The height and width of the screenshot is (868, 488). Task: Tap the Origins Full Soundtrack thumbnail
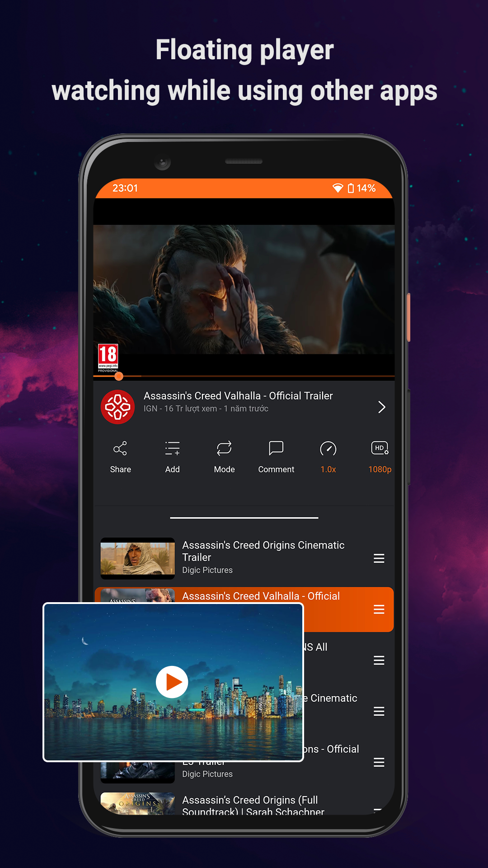(138, 803)
